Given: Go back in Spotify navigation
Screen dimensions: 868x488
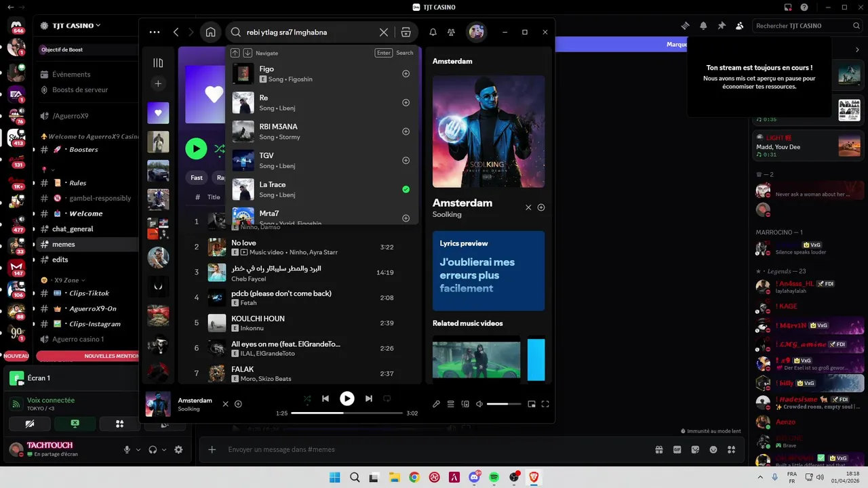Looking at the screenshot, I should click(176, 32).
